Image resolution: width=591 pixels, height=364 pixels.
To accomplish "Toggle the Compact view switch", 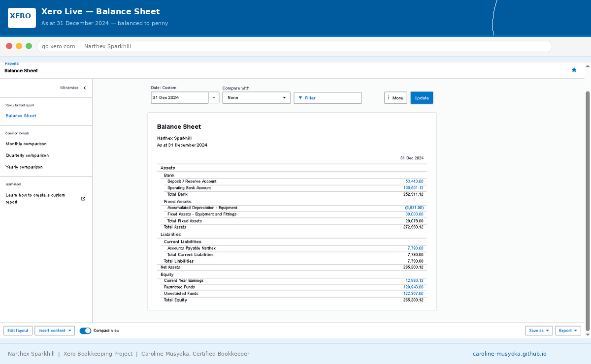I will point(85,331).
